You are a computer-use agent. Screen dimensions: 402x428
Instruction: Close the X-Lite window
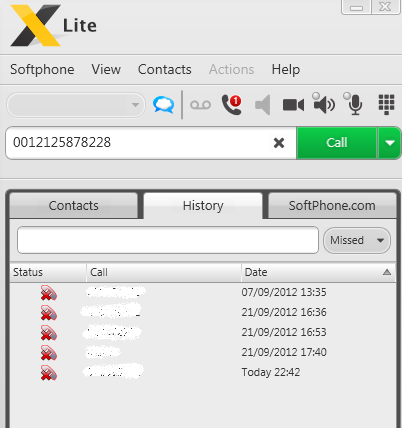click(385, 7)
